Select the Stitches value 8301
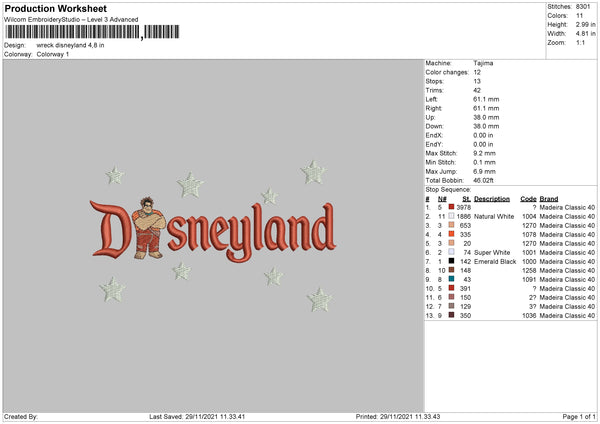The width and height of the screenshot is (600, 424). tap(583, 7)
